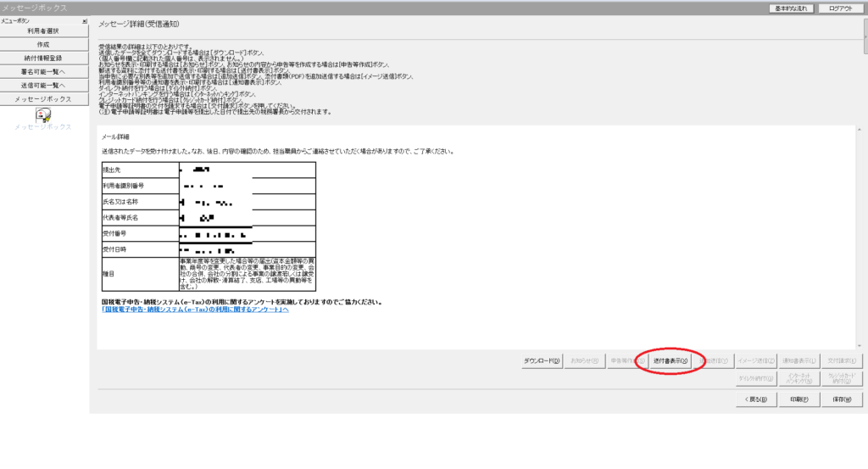
Task: Open 利用者選択 in the menu panel
Action: pyautogui.click(x=43, y=31)
